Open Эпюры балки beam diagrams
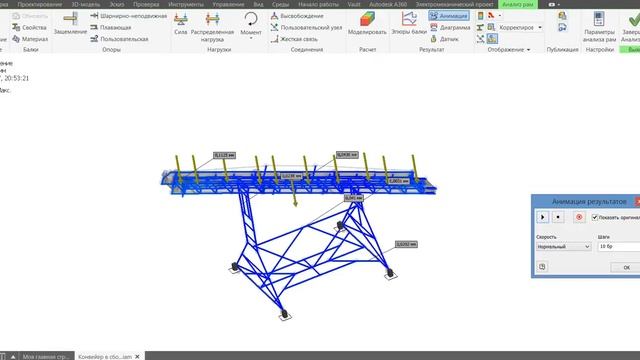 [x=409, y=24]
